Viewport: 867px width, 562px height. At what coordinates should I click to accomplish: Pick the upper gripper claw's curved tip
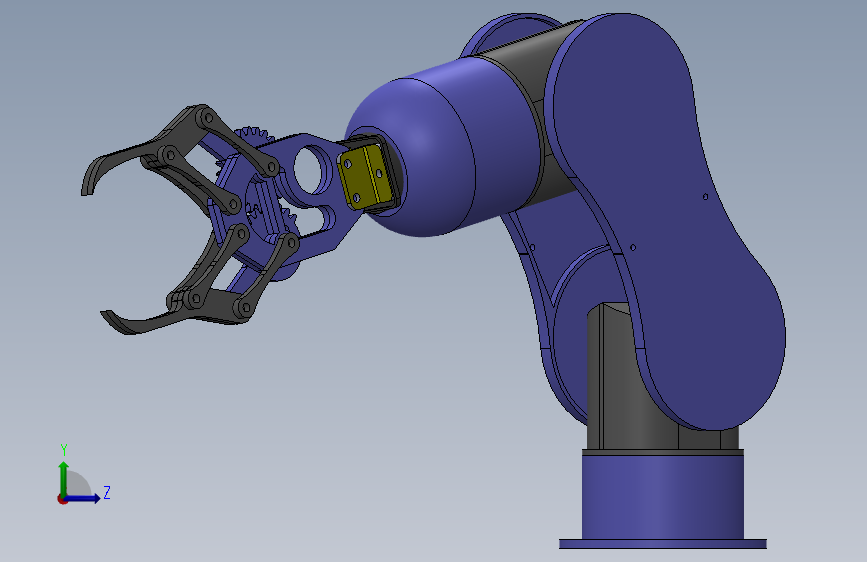[92, 176]
